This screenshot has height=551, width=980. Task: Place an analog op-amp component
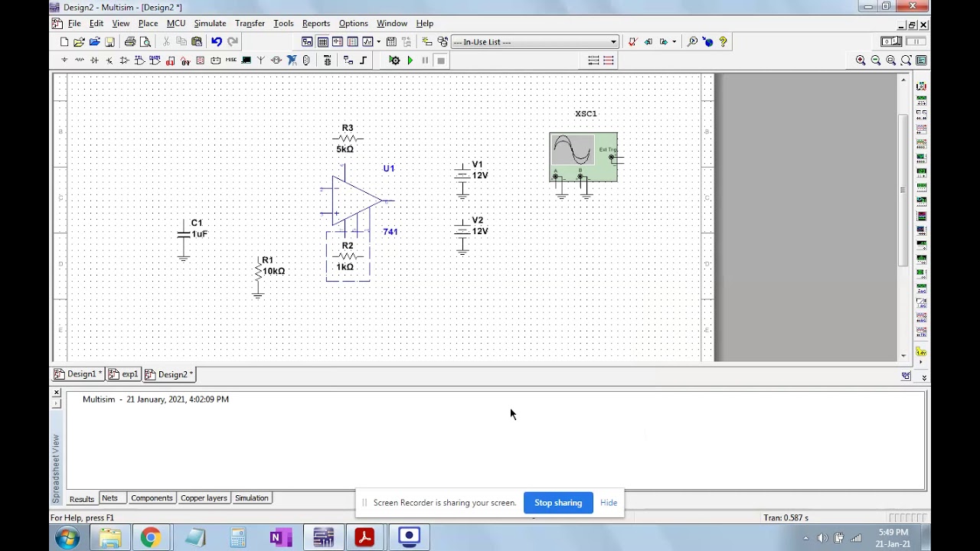point(125,60)
